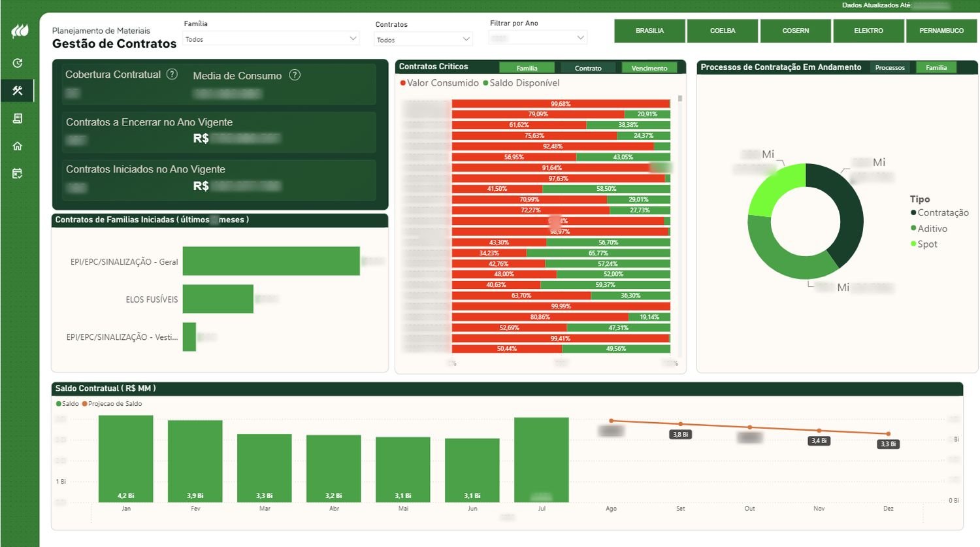
Task: Switch to the Família tab in Processos de Contratação
Action: pyautogui.click(x=936, y=67)
